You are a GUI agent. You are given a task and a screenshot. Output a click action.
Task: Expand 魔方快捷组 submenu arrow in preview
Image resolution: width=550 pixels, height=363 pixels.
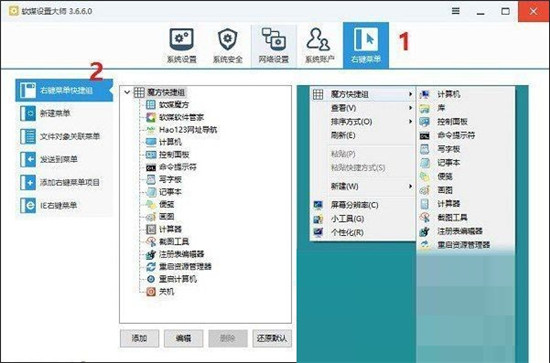(x=410, y=94)
